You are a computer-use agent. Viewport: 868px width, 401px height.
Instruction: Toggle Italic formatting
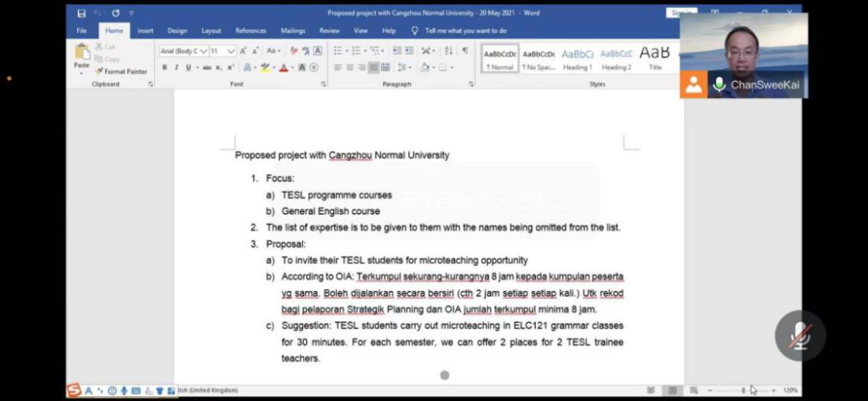pos(176,68)
